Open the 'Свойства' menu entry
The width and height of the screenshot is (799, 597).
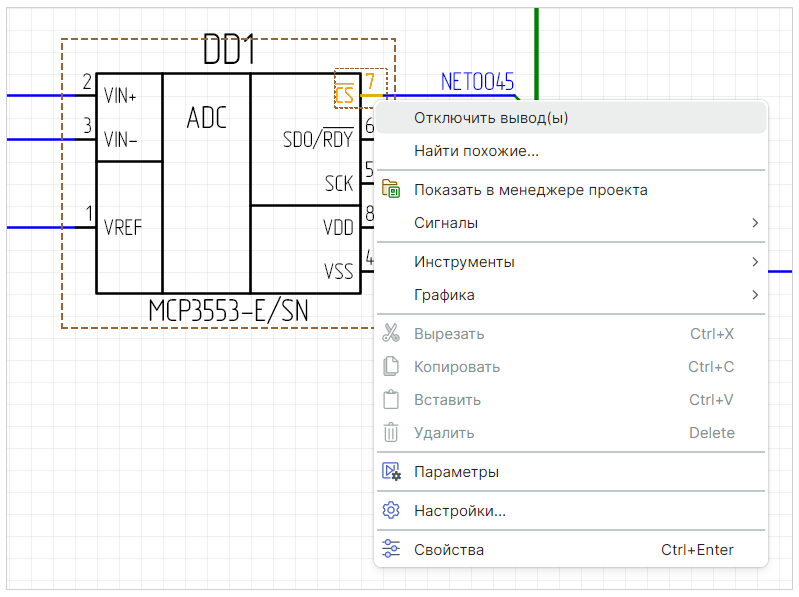571,550
